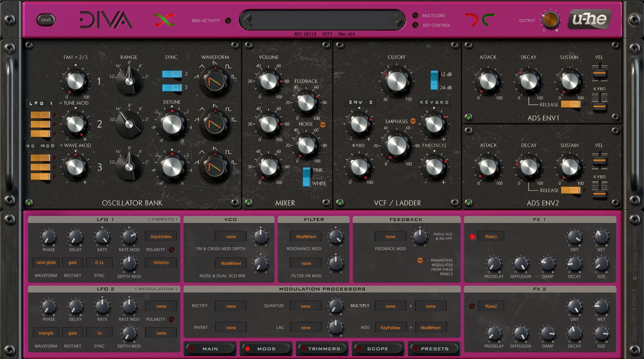This screenshot has width=644, height=359.
Task: Click the red-green undo arrow icon
Action: 471,20
